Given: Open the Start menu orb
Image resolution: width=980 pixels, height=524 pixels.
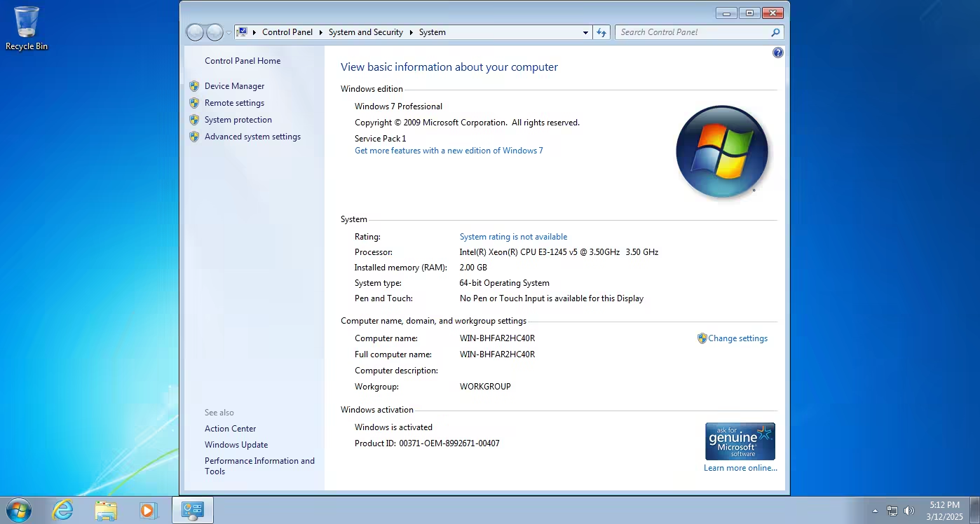Looking at the screenshot, I should (x=19, y=510).
